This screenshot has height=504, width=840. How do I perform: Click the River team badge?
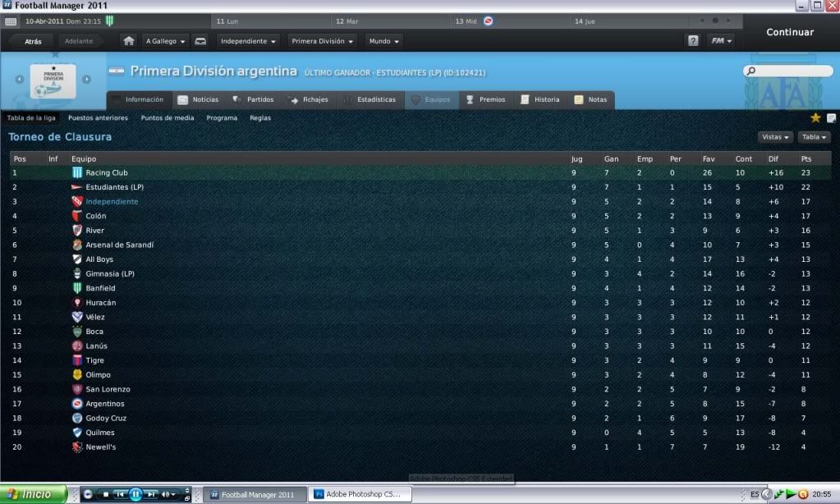point(77,231)
